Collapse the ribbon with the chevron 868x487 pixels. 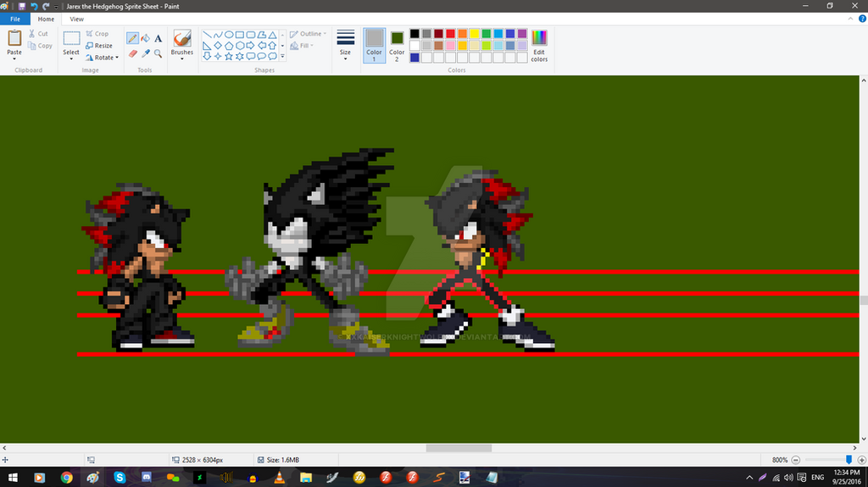pyautogui.click(x=850, y=19)
